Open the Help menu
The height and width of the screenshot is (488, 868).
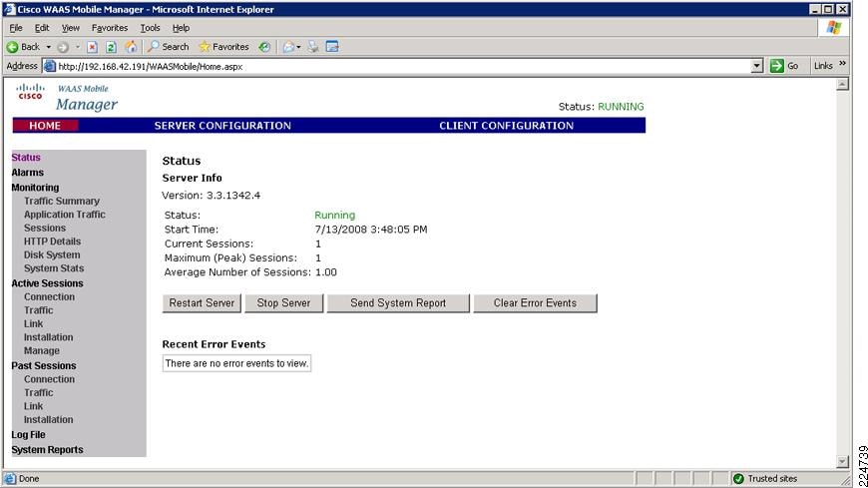pos(181,28)
